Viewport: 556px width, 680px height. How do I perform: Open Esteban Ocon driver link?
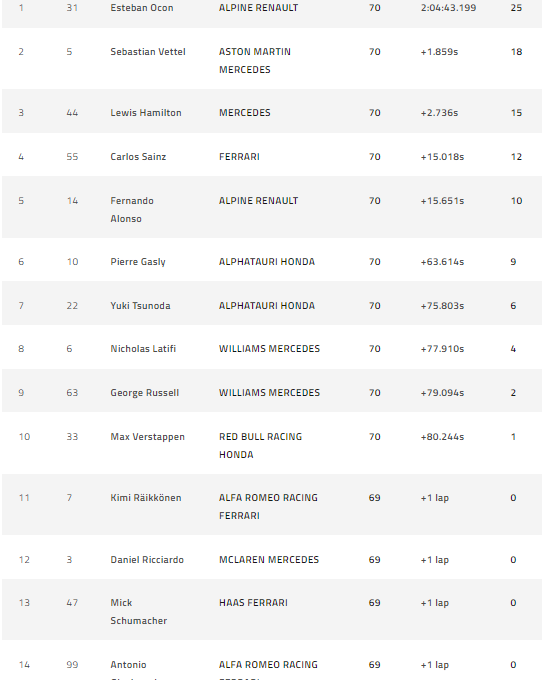pos(142,8)
